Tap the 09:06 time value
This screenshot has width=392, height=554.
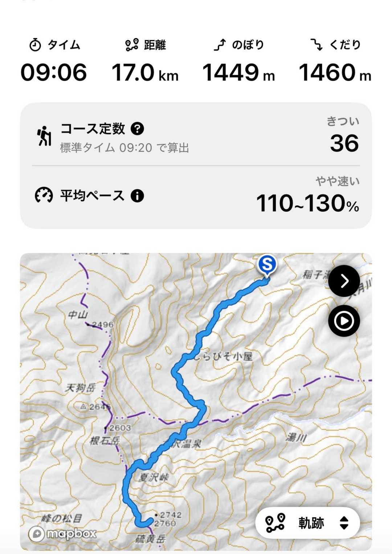tap(54, 72)
